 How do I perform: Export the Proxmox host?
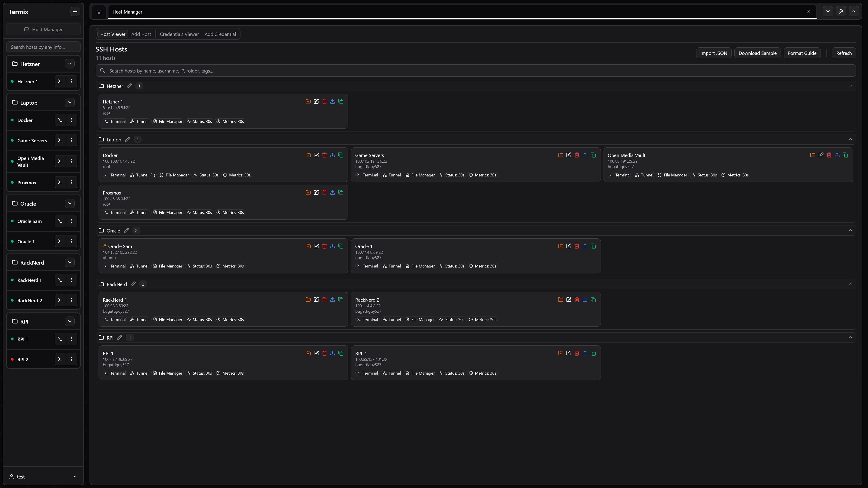332,193
